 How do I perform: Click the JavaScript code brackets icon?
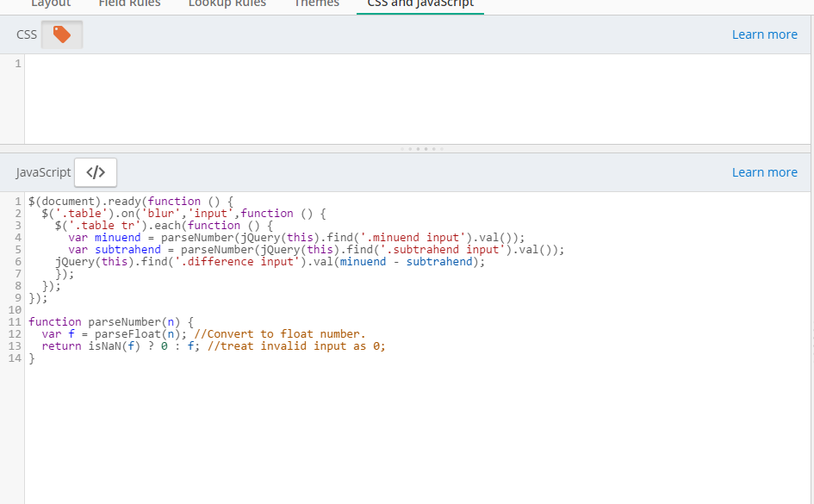[x=96, y=172]
